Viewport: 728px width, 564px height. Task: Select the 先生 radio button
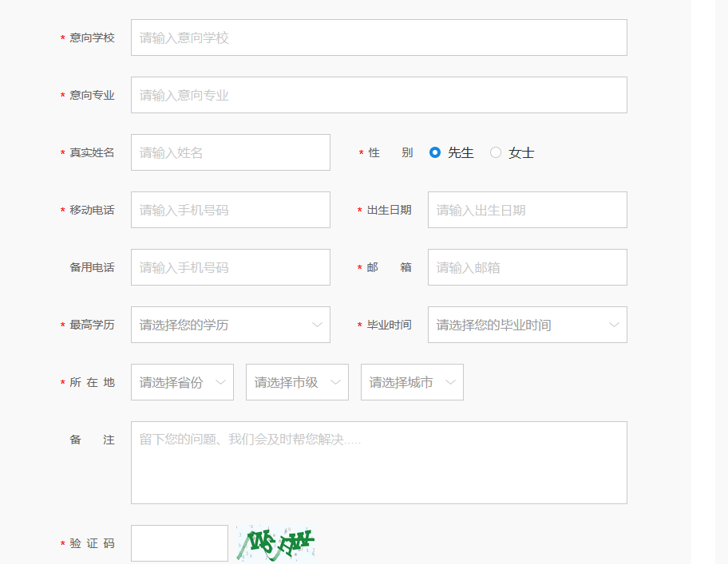point(435,152)
